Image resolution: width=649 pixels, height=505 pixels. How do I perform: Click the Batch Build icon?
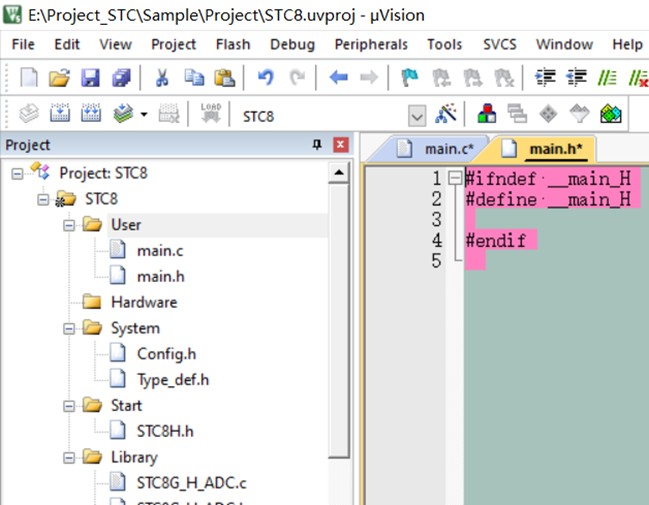pyautogui.click(x=123, y=113)
